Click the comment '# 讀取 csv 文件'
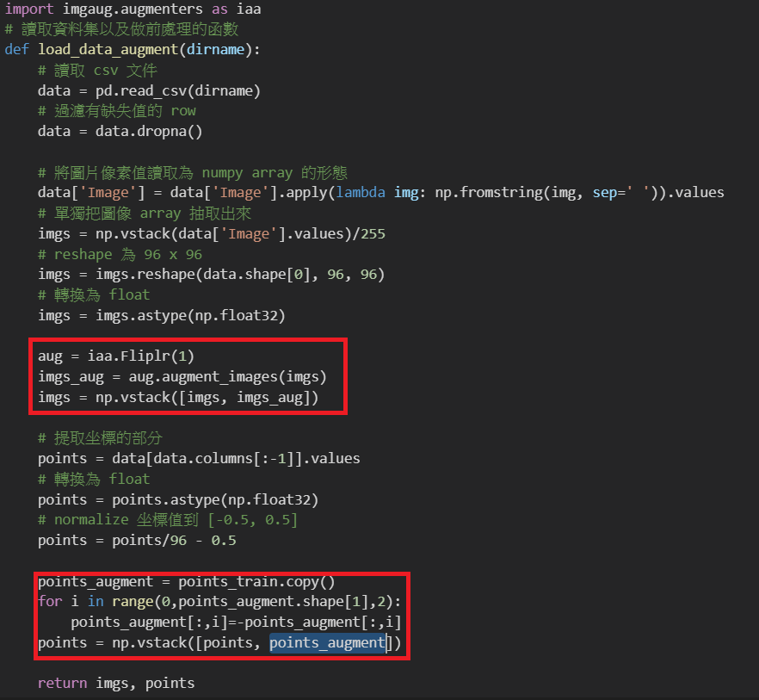The width and height of the screenshot is (759, 700). pos(98,71)
